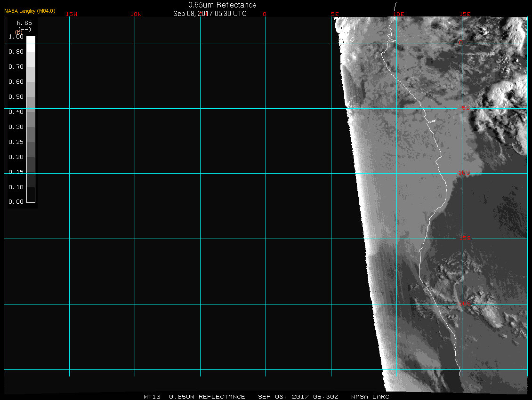
Task: Click the 15S latitude label
Action: 465,238
